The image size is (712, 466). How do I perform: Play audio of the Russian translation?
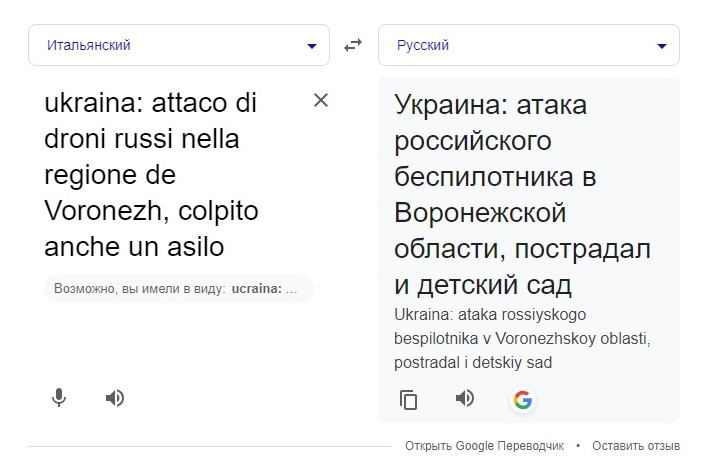[464, 399]
